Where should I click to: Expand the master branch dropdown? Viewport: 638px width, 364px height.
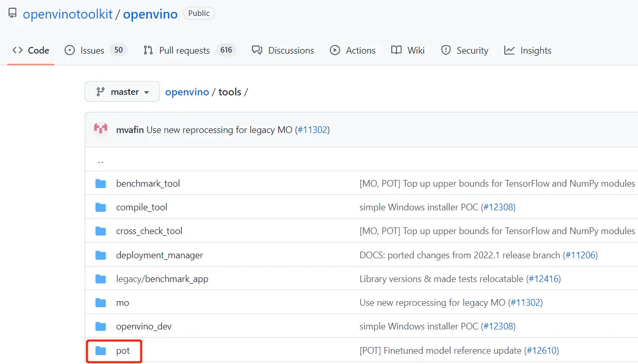coord(122,92)
